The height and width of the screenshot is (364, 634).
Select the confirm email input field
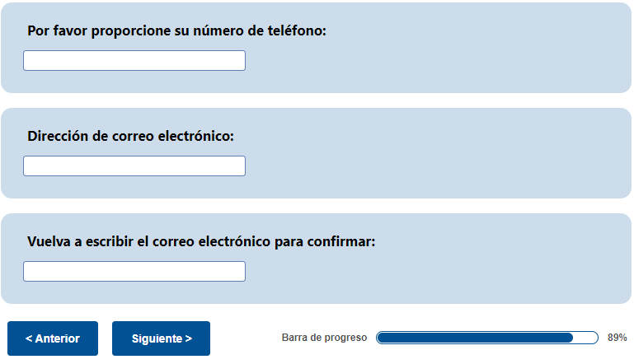click(x=134, y=272)
